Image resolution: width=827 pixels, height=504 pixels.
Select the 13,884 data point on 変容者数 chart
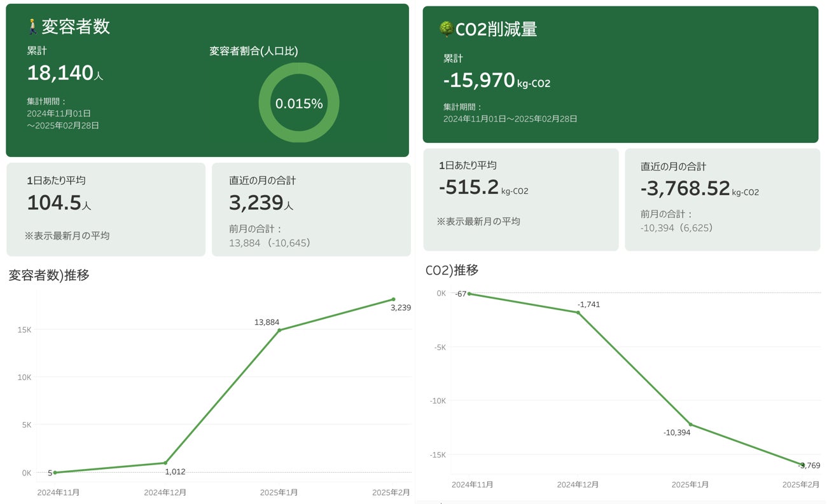coord(279,330)
